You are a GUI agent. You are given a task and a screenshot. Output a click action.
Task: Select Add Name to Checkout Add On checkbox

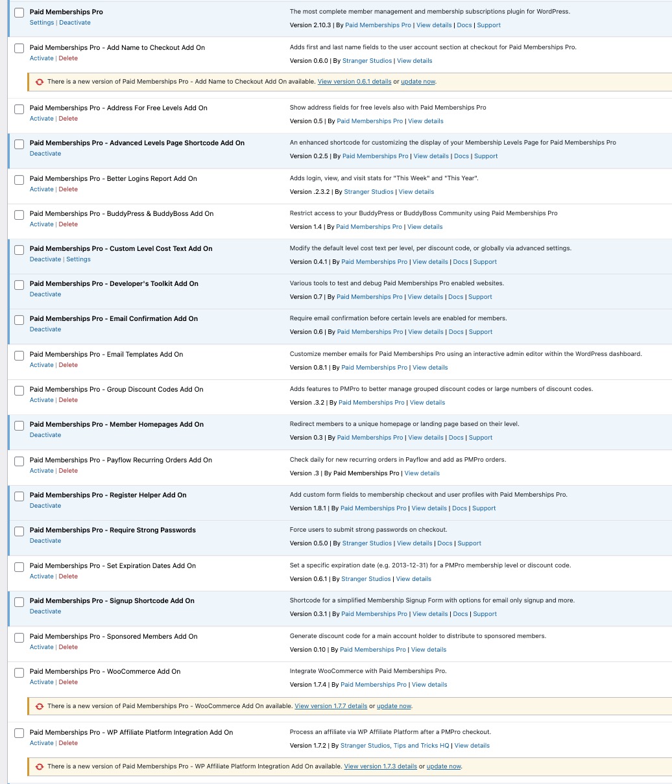[19, 49]
